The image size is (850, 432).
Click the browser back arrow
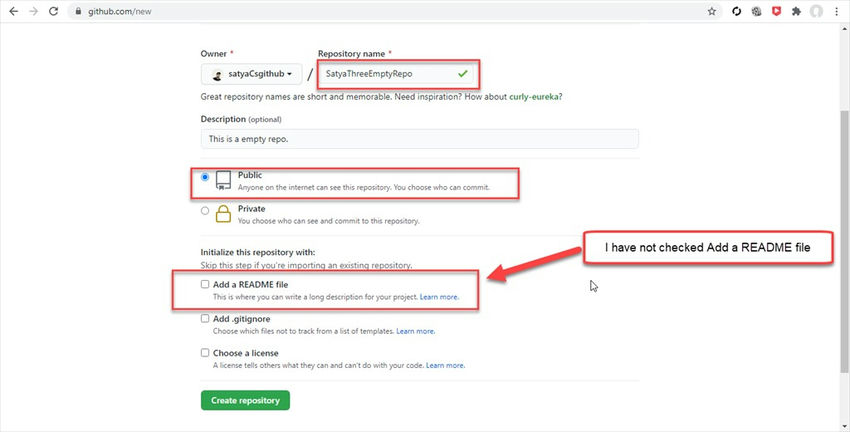click(12, 12)
